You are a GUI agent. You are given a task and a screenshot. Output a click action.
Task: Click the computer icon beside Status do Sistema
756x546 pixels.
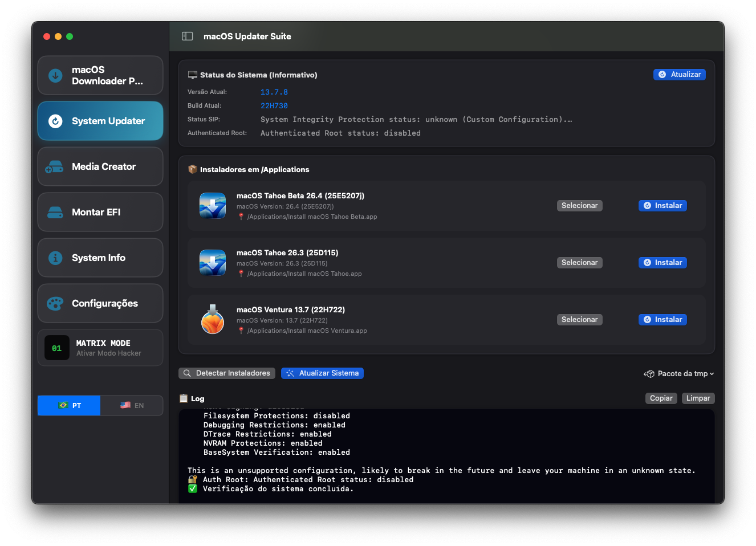point(192,74)
